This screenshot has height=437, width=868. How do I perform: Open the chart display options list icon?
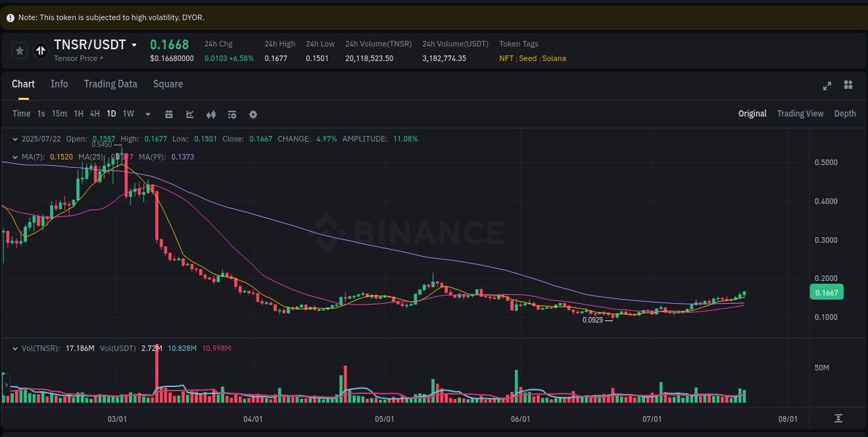[232, 114]
